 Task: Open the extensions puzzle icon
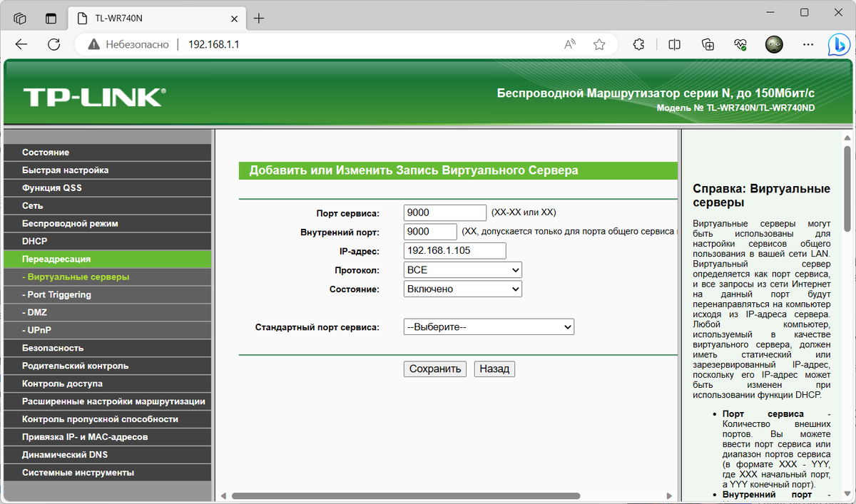pos(640,44)
